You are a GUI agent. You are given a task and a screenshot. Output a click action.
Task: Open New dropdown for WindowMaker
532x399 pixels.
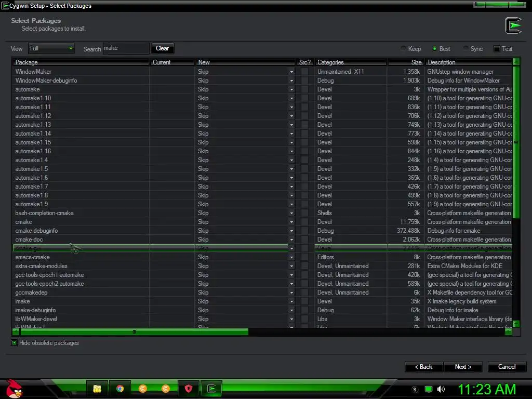point(291,72)
